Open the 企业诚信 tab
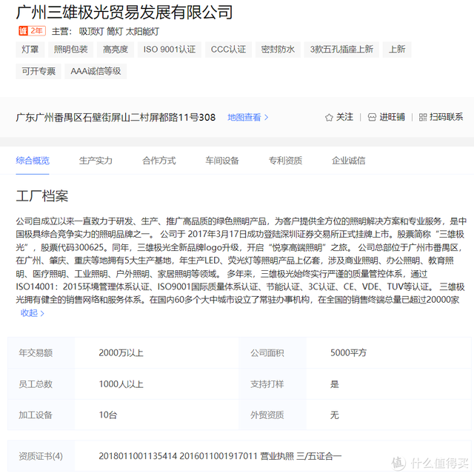The height and width of the screenshot is (476, 474). tap(348, 161)
